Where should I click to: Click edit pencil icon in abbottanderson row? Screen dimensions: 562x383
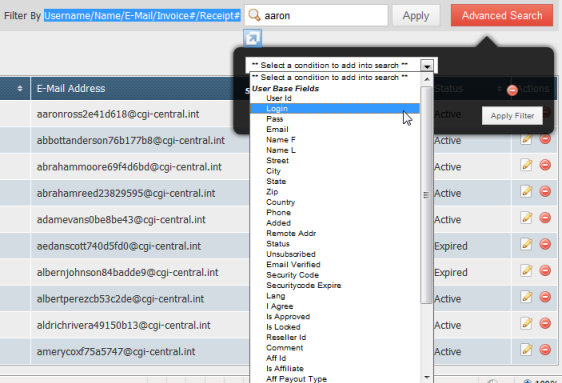click(x=526, y=139)
